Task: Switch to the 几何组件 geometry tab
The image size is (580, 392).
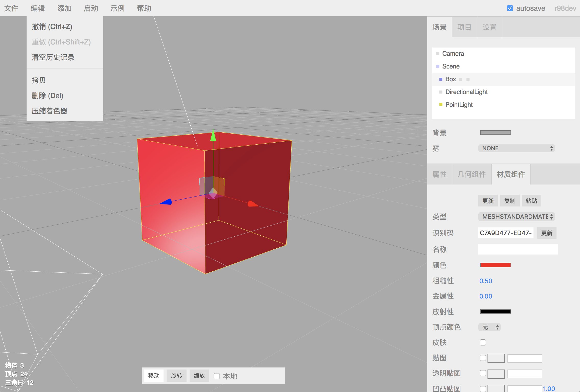Action: pos(471,174)
